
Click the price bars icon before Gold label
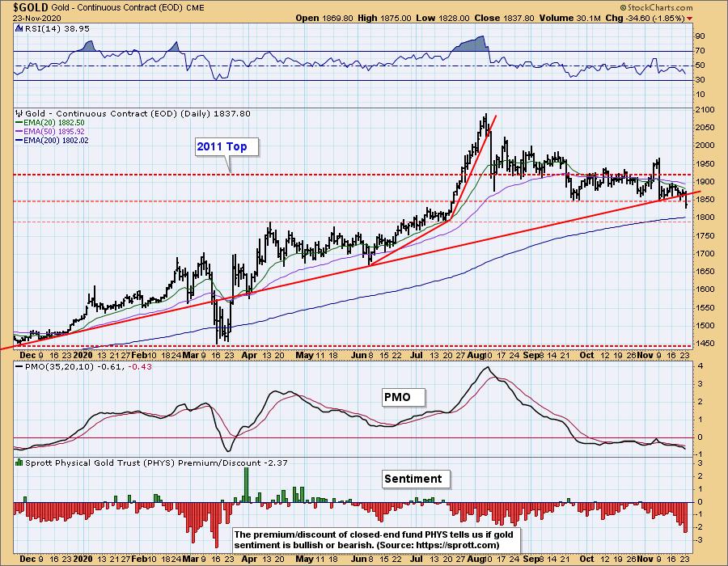[x=19, y=113]
